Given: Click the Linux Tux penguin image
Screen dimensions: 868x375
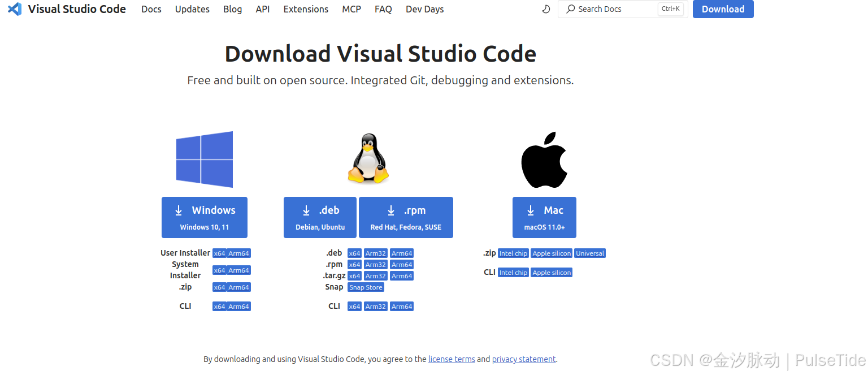Looking at the screenshot, I should tap(368, 159).
